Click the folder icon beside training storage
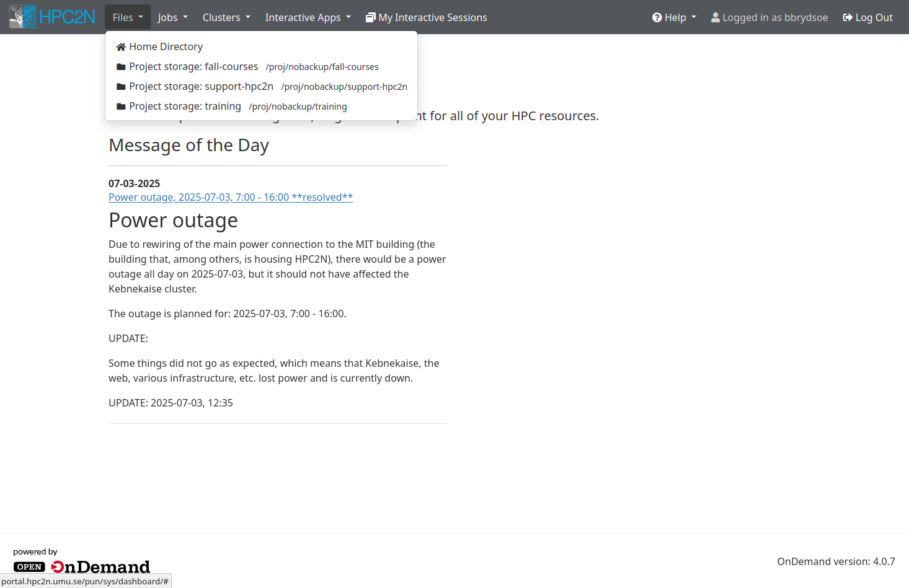Screen dimensions: 909x588 121,107
